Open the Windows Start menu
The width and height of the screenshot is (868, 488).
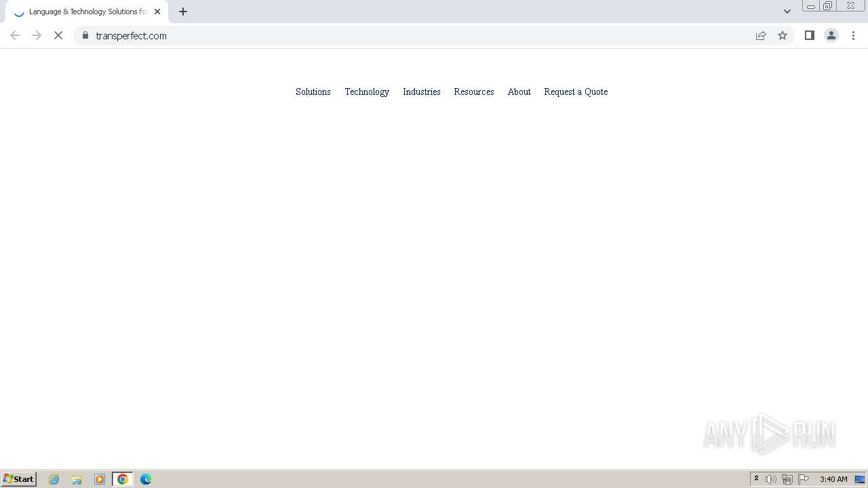click(19, 479)
